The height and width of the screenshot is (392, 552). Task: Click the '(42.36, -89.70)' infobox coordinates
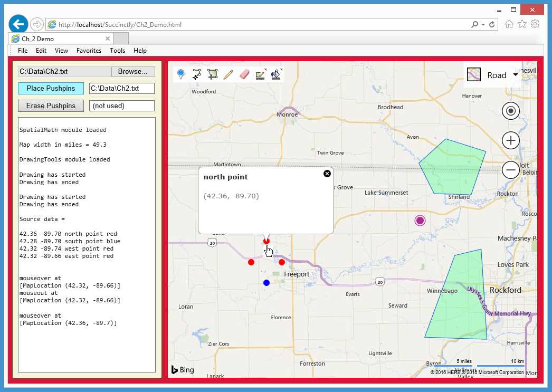pyautogui.click(x=231, y=196)
